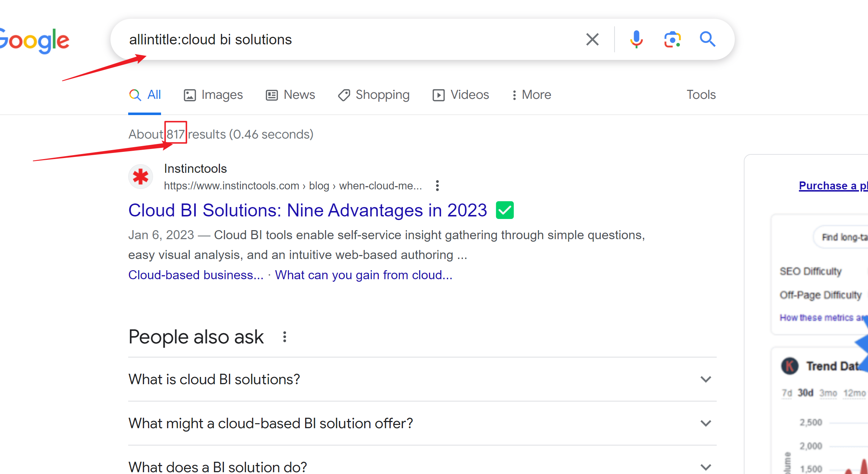Open three-dot menu beside Instinctools URL
The width and height of the screenshot is (868, 474).
(x=437, y=186)
